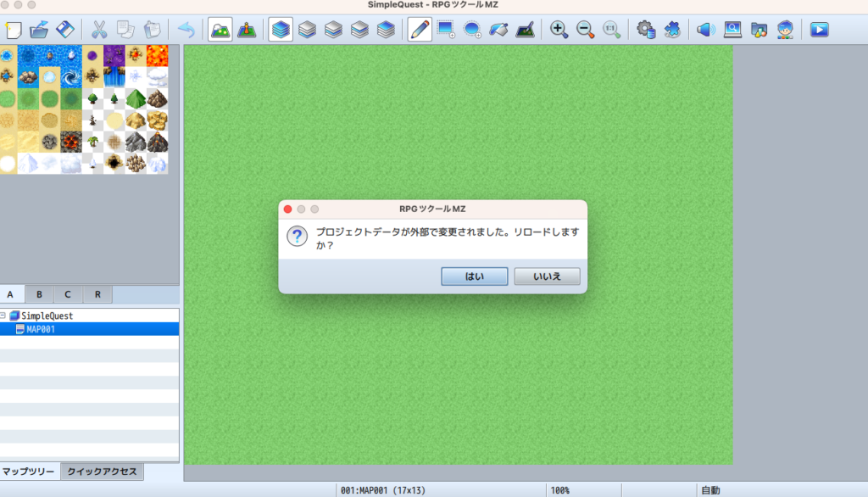Switch to Event editing mode
Image resolution: width=868 pixels, height=497 pixels.
tap(247, 30)
